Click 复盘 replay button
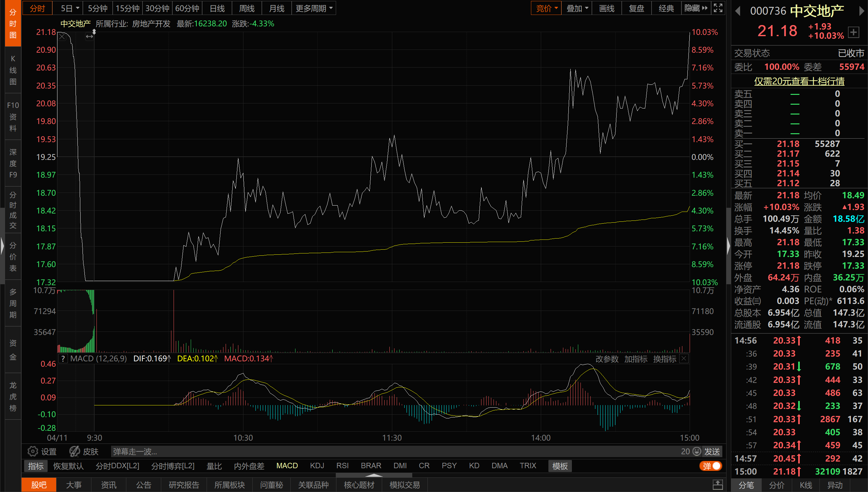 pos(636,8)
